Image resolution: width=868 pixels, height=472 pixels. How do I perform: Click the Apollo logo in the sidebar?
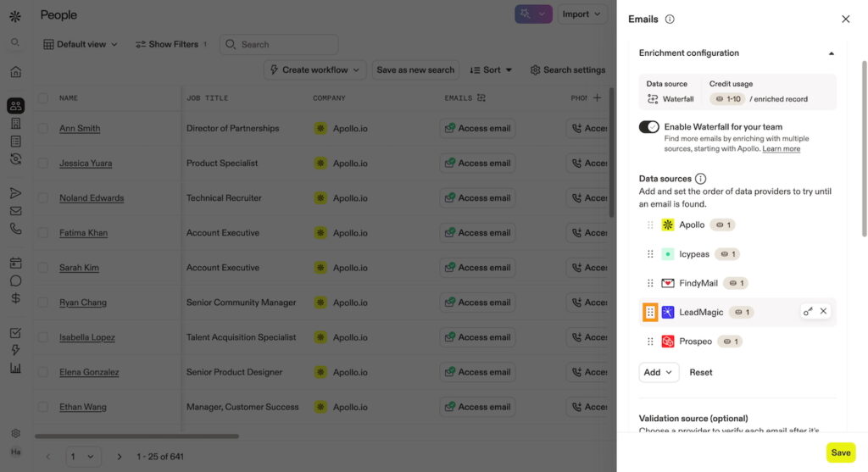click(15, 16)
